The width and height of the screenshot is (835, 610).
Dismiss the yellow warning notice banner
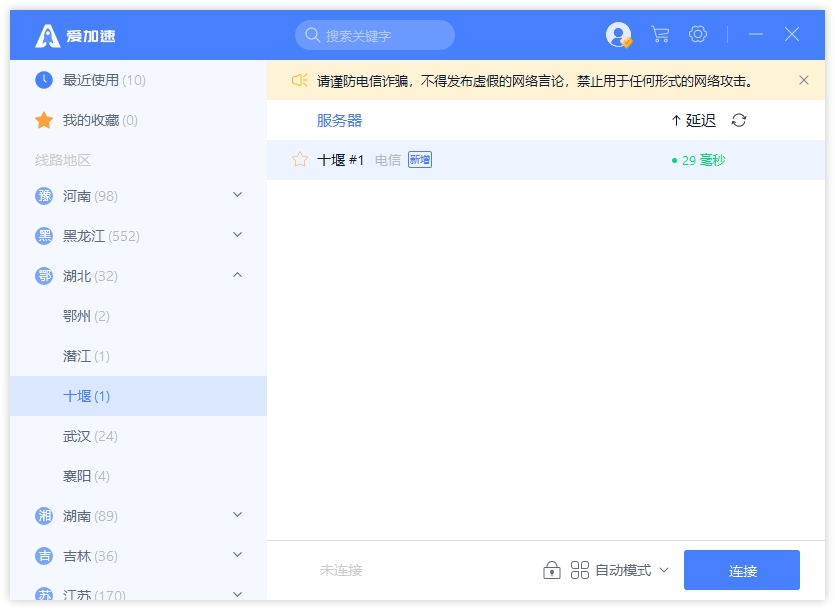[x=804, y=80]
